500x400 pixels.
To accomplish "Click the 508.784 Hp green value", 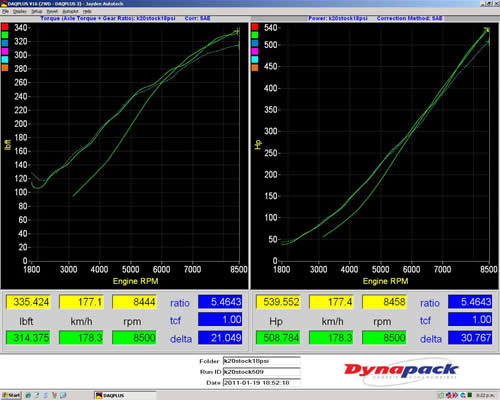I will [x=278, y=338].
